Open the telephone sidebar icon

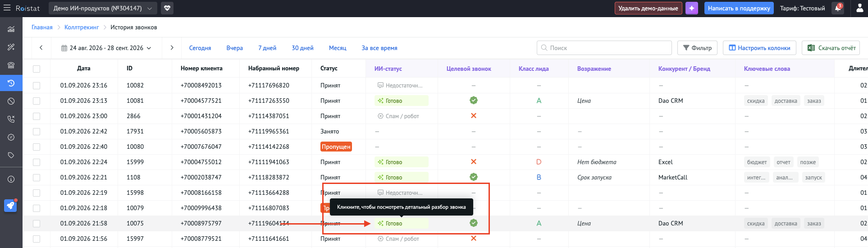(11, 65)
